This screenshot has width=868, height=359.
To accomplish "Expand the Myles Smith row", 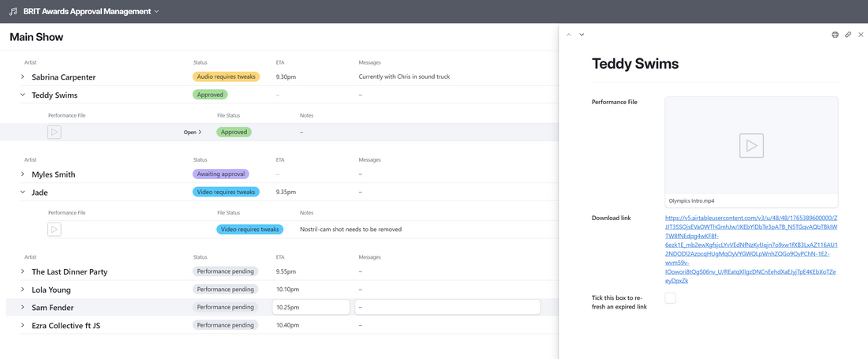I will (23, 174).
